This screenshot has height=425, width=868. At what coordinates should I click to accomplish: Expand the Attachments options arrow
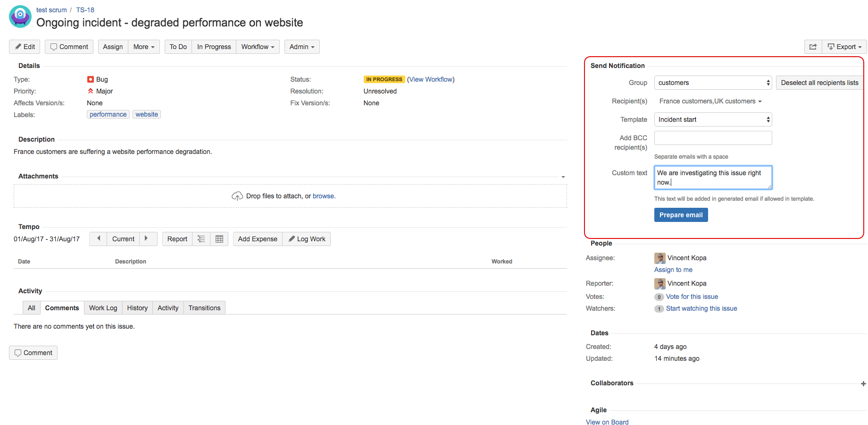pos(563,177)
